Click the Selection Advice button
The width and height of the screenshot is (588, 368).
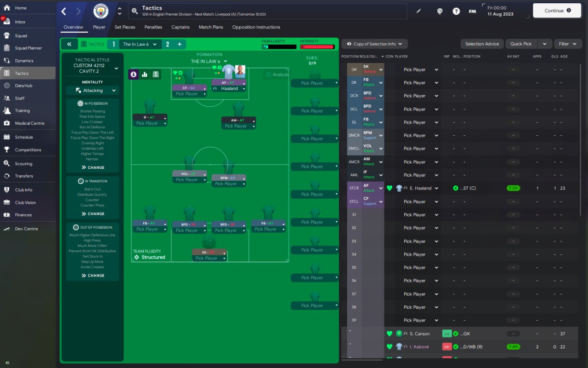482,44
